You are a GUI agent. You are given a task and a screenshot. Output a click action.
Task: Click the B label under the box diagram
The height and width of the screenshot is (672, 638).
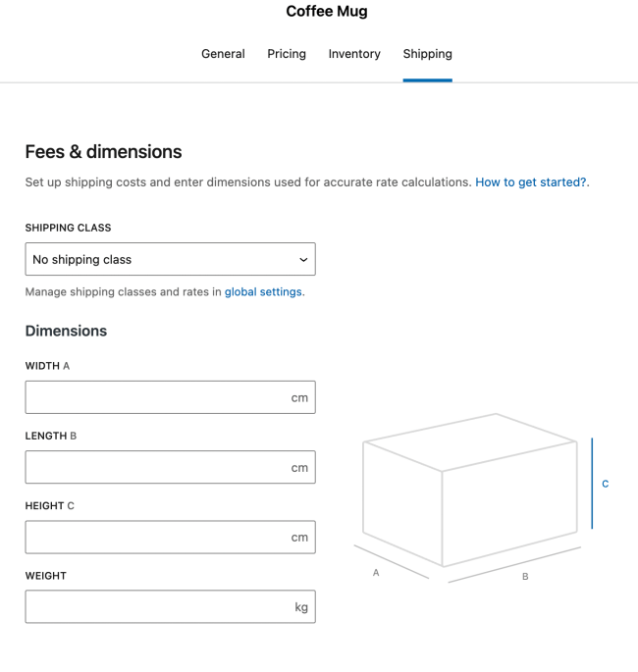pos(525,577)
